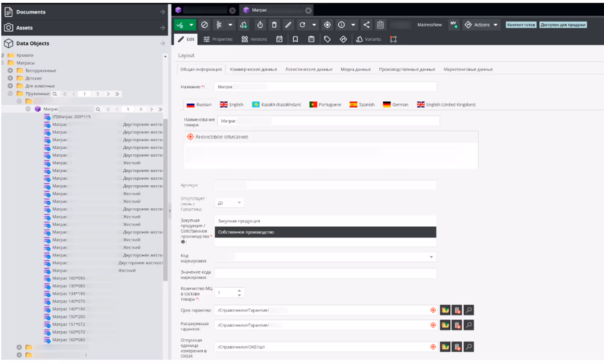The image size is (604, 364).
Task: Click the 'Контент готов' status button
Action: (x=521, y=25)
